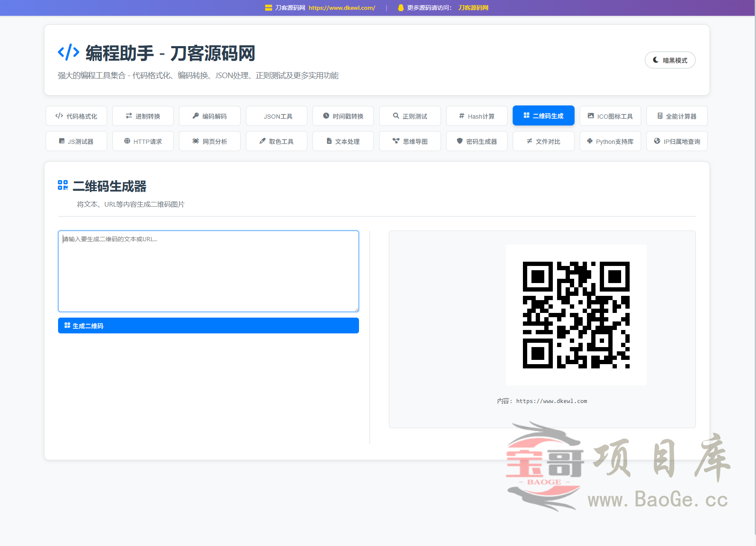756x546 pixels.
Task: Open the Python支持库 tab
Action: [610, 141]
